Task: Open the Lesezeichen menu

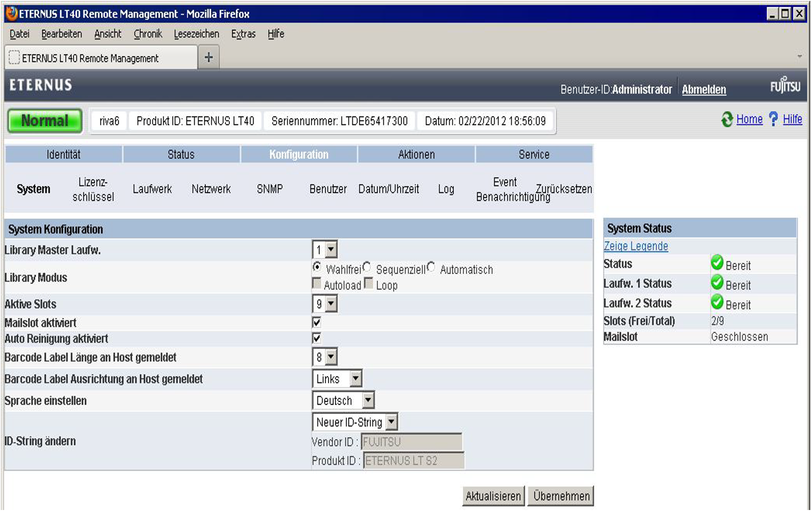Action: click(x=196, y=34)
